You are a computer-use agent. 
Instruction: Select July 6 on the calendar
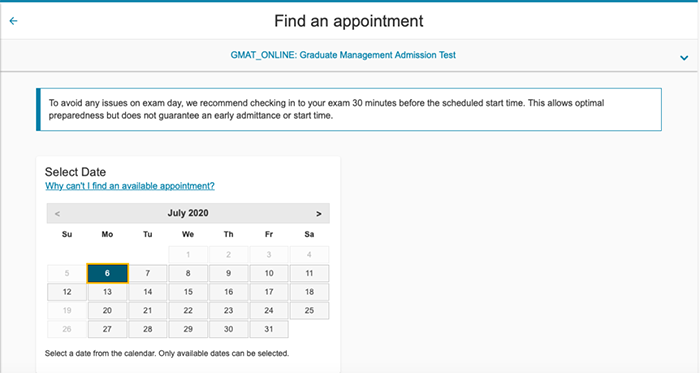click(107, 273)
